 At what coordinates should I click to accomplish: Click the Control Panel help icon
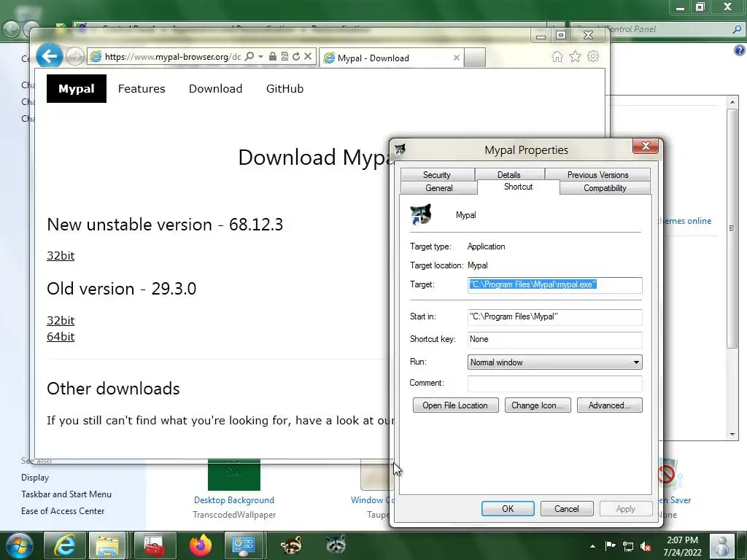point(739,50)
